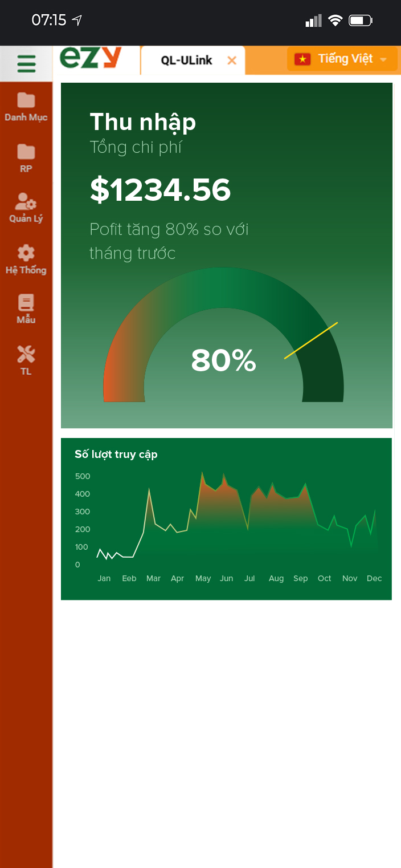Click the ezy logo
Image resolution: width=401 pixels, height=868 pixels.
pos(91,59)
